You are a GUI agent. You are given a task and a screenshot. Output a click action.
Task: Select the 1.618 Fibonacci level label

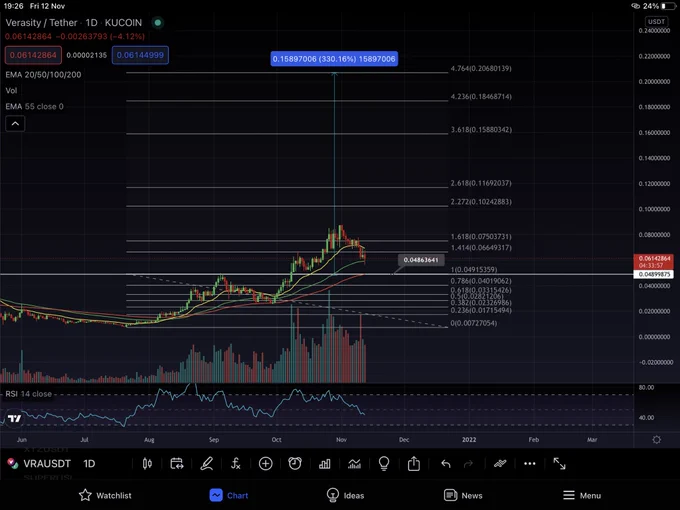[481, 236]
